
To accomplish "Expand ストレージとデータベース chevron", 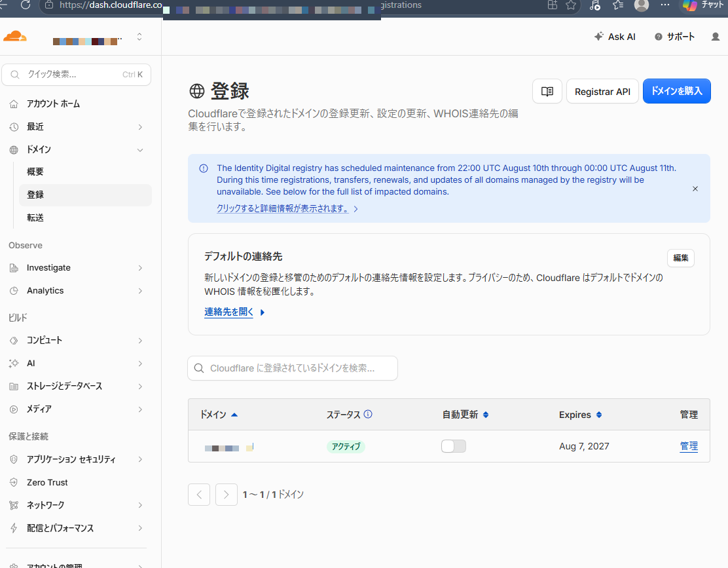I will [139, 387].
